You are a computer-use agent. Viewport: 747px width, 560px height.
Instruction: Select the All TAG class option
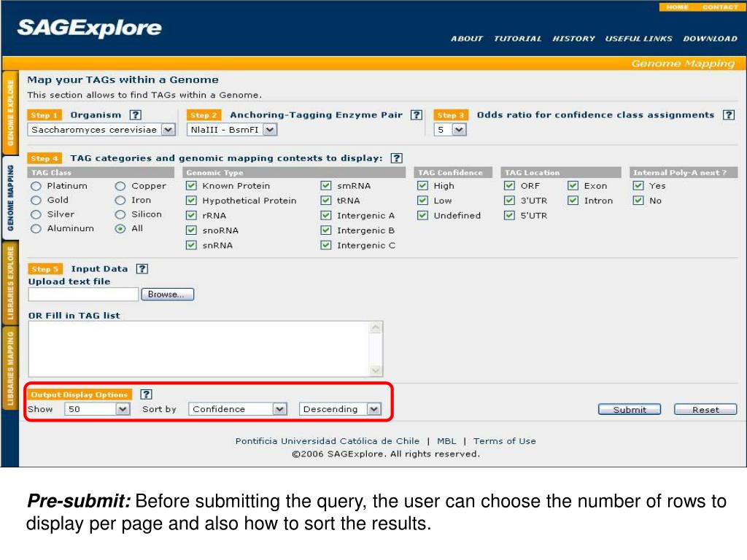pyautogui.click(x=120, y=229)
